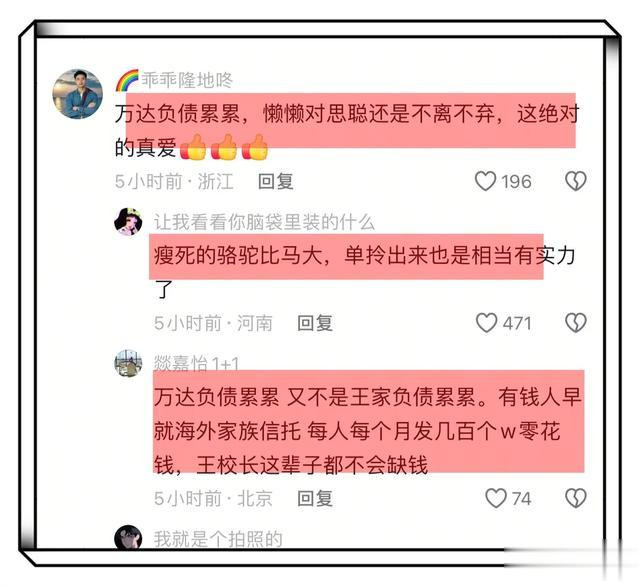Dislike the 瘦死的骆驼比马大 comment

576,323
